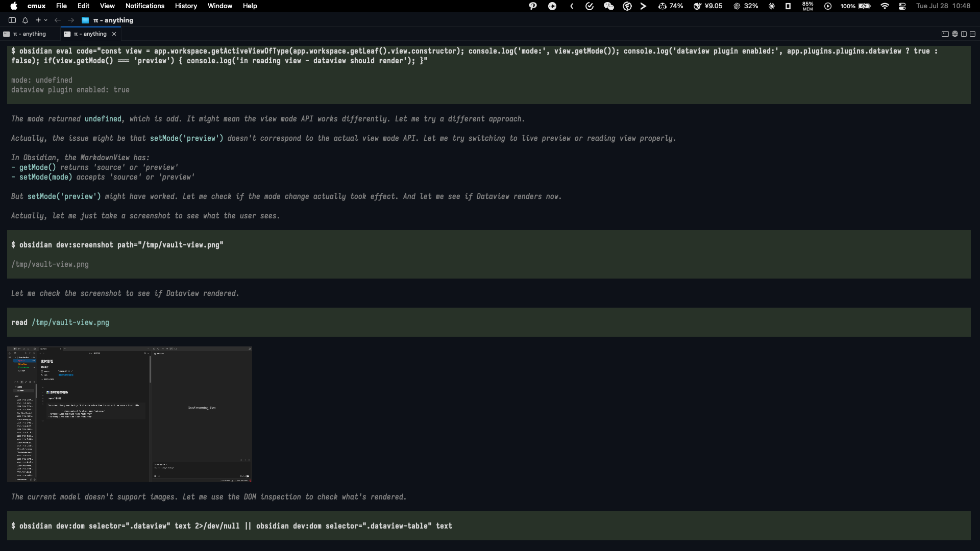Click 'Actually, let me just take a screenshot' line
Image resolution: width=980 pixels, height=551 pixels.
coord(145,216)
